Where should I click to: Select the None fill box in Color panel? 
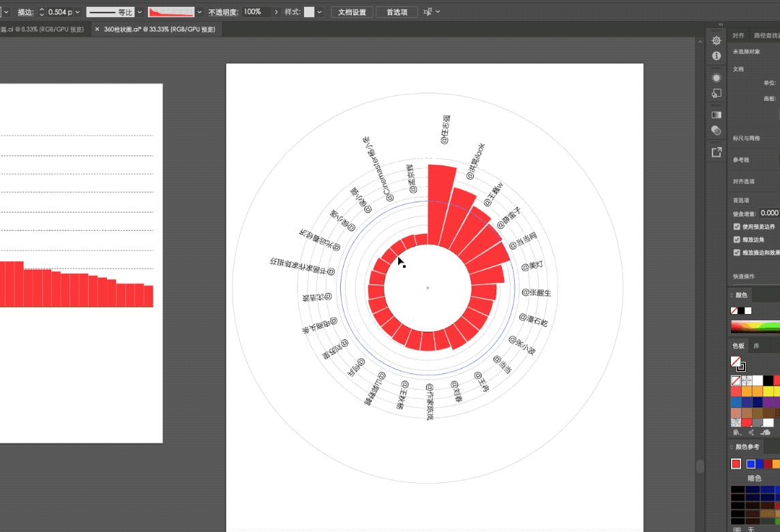pyautogui.click(x=734, y=311)
